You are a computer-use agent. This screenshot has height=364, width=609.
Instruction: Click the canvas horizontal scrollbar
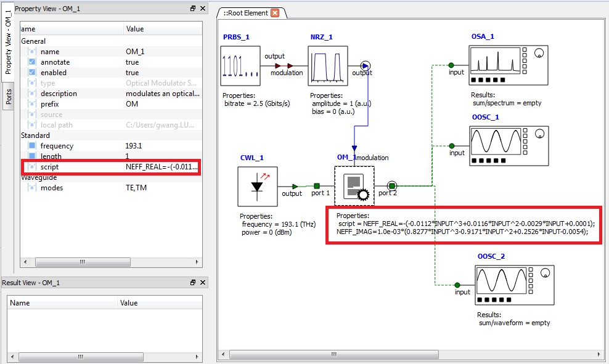(333, 355)
